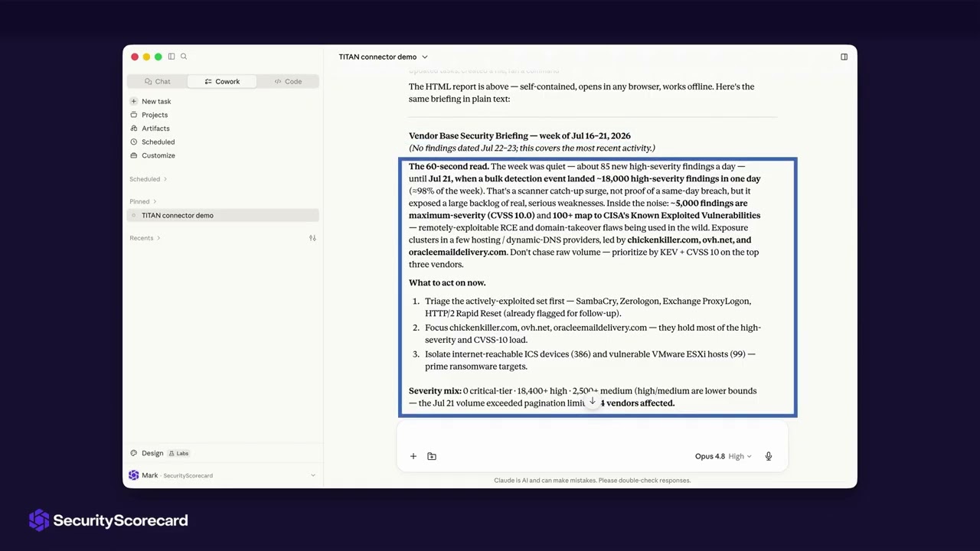
Task: Expand the Recents section header
Action: pyautogui.click(x=145, y=238)
